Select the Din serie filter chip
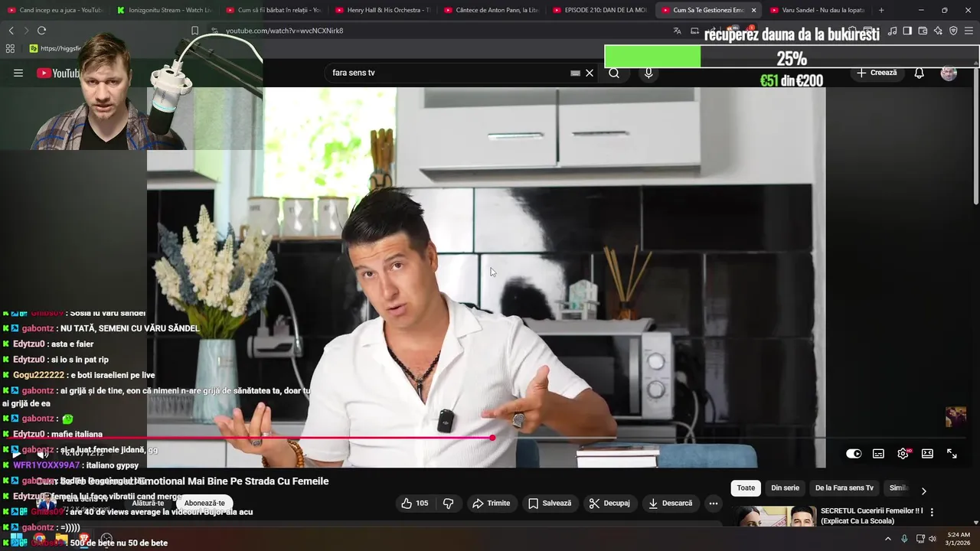The height and width of the screenshot is (551, 980). coord(785,487)
